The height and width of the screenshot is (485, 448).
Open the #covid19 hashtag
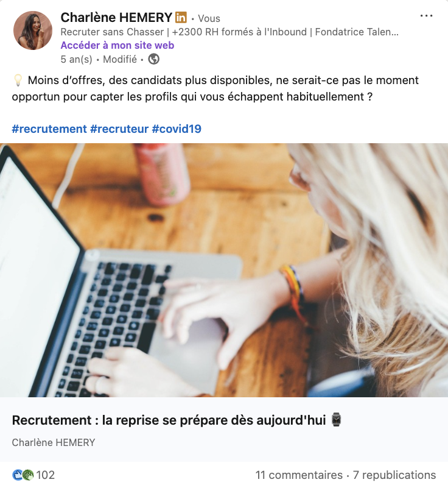coord(177,129)
